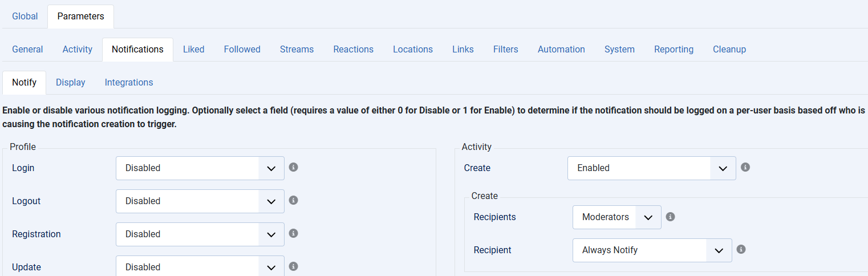Open the Login notification dropdown

coord(200,168)
